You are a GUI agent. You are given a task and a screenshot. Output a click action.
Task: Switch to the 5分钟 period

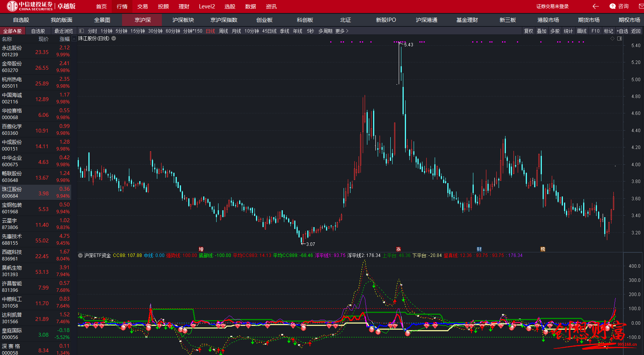(x=121, y=31)
